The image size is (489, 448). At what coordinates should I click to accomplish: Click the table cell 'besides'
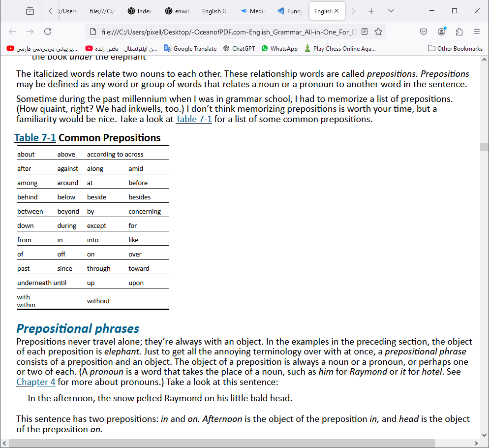[x=139, y=197]
